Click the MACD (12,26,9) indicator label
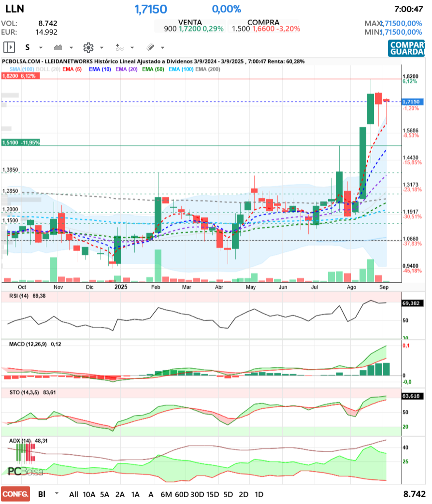The image size is (432, 504). coord(28,344)
